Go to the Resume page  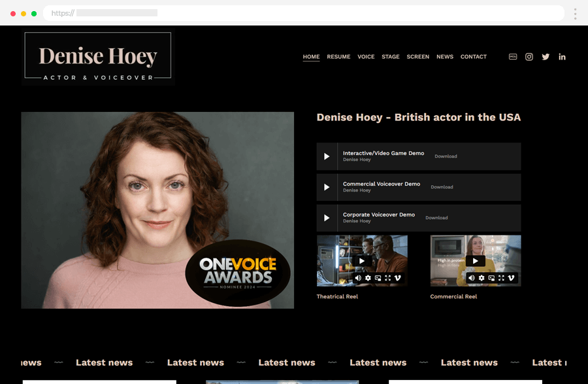[338, 57]
